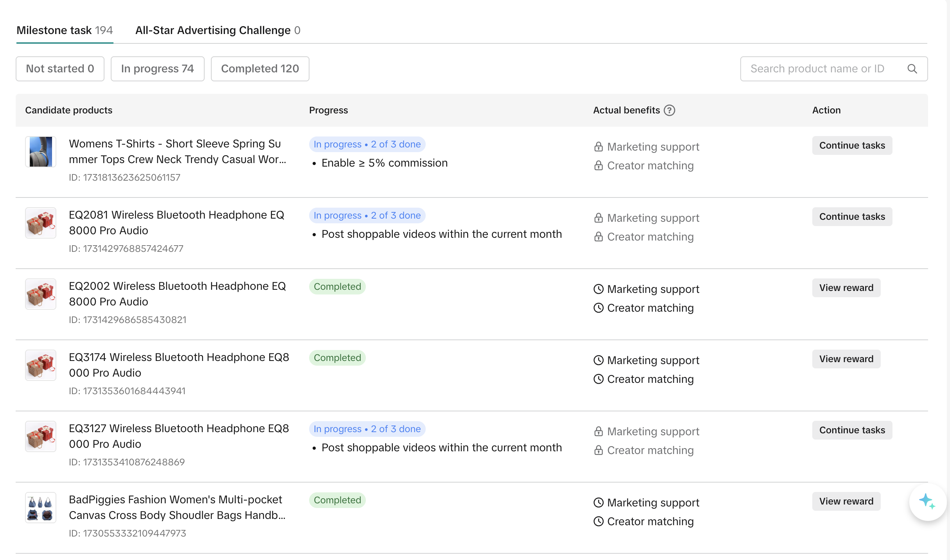View reward for EQ2002 headphone
Viewport: 950px width, 560px height.
(x=846, y=288)
